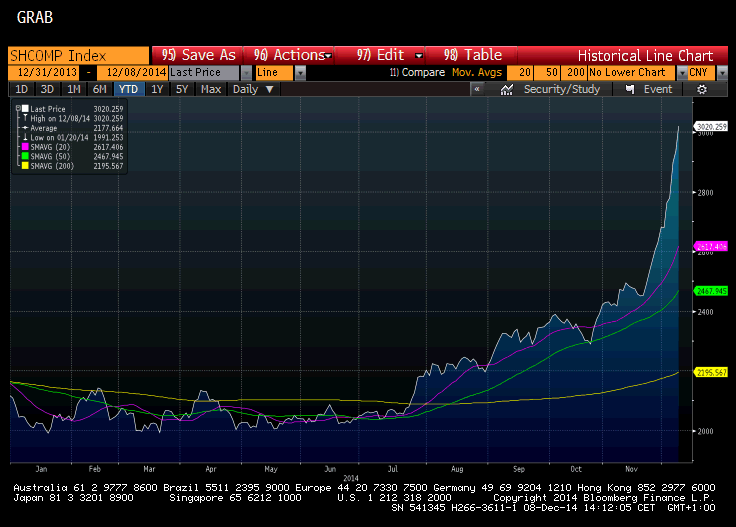
Task: Click the Security/Study button label
Action: (x=562, y=89)
